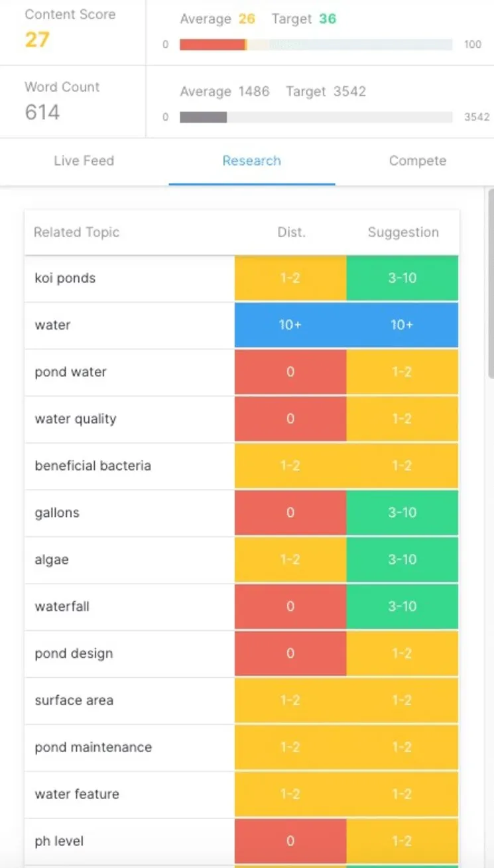Select the Research tab
The height and width of the screenshot is (868, 494).
coord(251,161)
